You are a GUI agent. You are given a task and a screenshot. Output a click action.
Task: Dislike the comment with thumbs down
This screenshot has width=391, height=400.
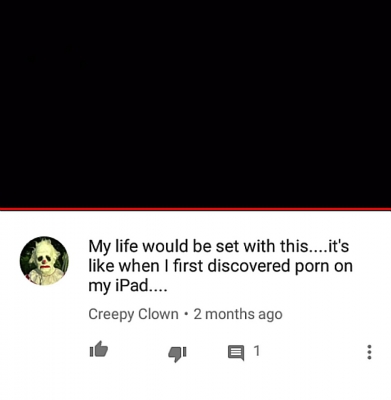click(x=177, y=353)
